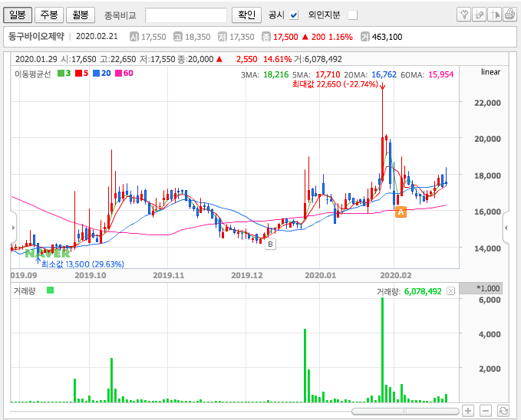The height and width of the screenshot is (420, 521).
Task: Click the *1,000 volume unit label
Action: click(x=489, y=288)
